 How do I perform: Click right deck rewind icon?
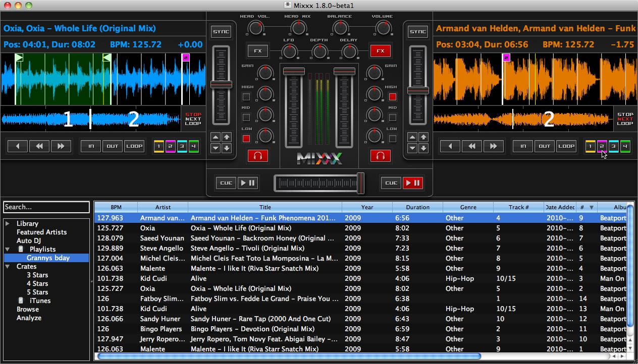pos(472,146)
